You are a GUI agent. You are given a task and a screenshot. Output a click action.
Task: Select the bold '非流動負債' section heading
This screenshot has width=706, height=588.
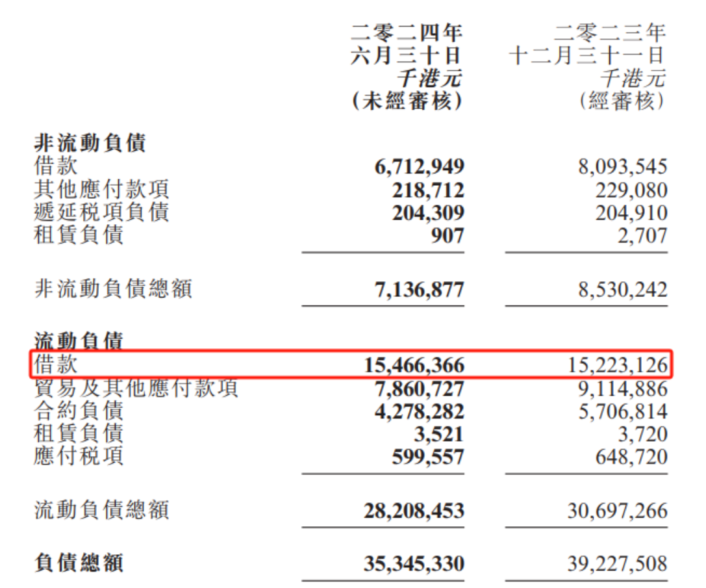(x=90, y=143)
